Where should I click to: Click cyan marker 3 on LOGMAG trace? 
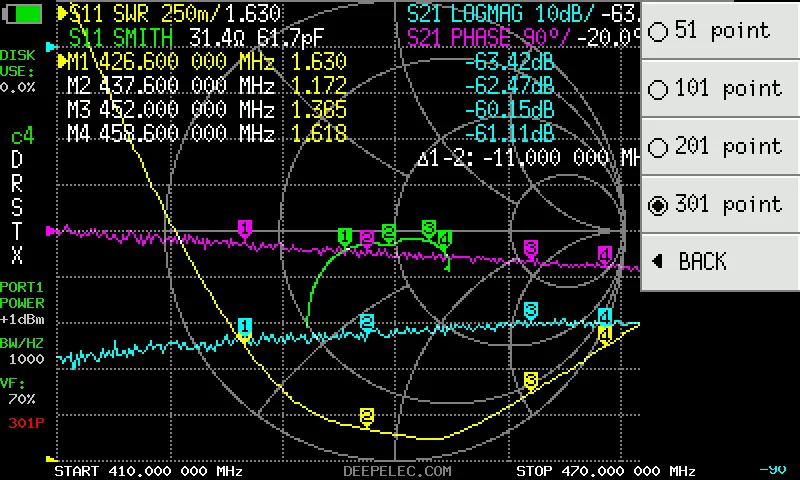[x=531, y=311]
